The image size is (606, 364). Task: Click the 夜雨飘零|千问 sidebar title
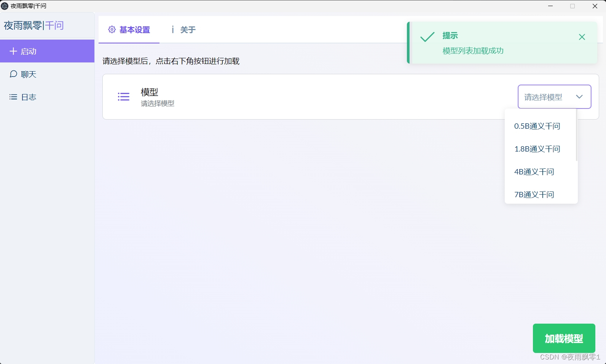(34, 26)
